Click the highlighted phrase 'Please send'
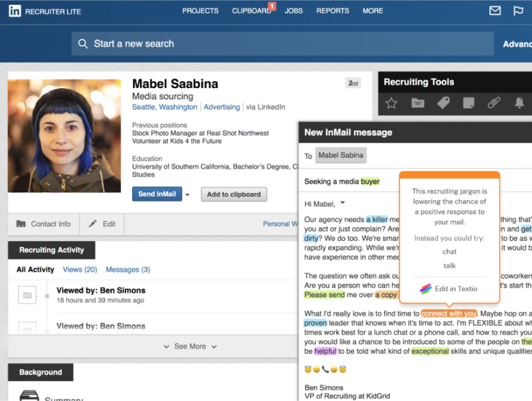This screenshot has height=401, width=532. (x=324, y=295)
